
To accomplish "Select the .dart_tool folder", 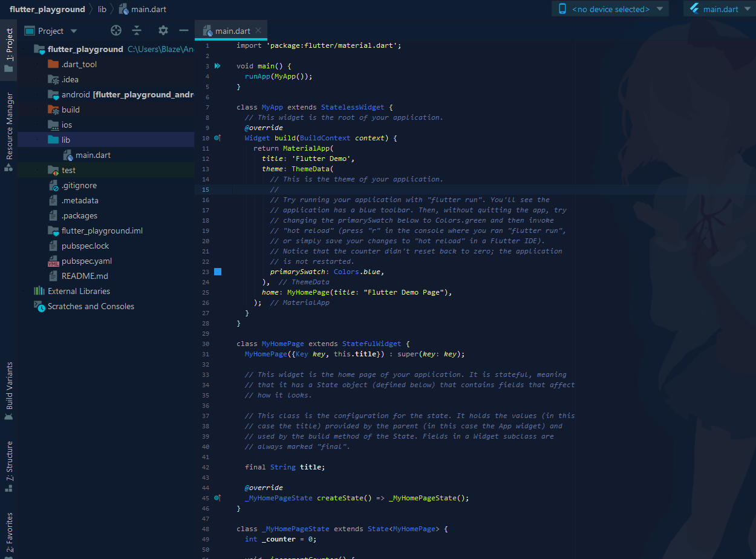I will [x=79, y=64].
